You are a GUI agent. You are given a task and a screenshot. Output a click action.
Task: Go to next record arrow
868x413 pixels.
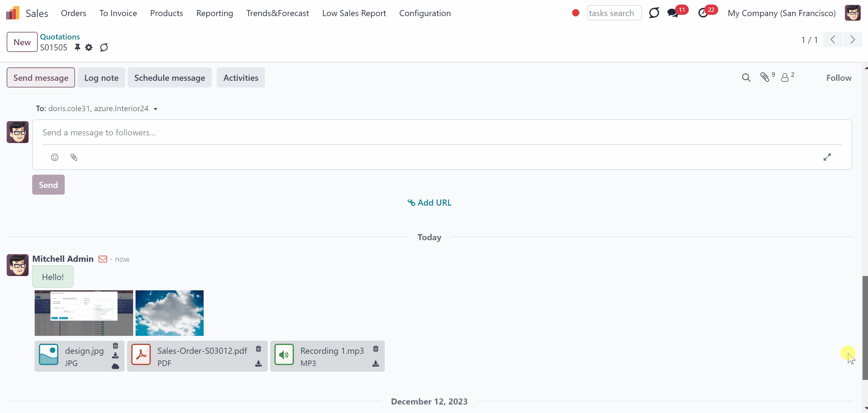coord(852,40)
